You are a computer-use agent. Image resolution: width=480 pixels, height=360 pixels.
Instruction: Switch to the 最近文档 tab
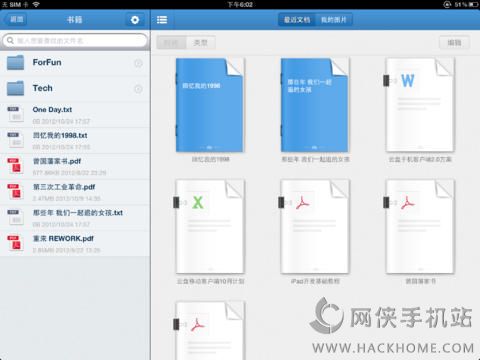click(x=297, y=20)
